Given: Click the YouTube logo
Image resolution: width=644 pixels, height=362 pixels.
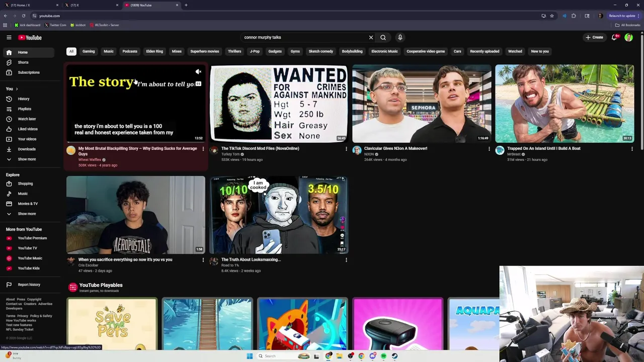Looking at the screenshot, I should coord(30,38).
